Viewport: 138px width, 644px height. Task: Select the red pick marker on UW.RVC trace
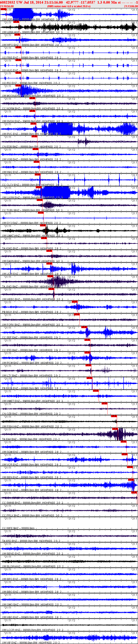point(33,124)
